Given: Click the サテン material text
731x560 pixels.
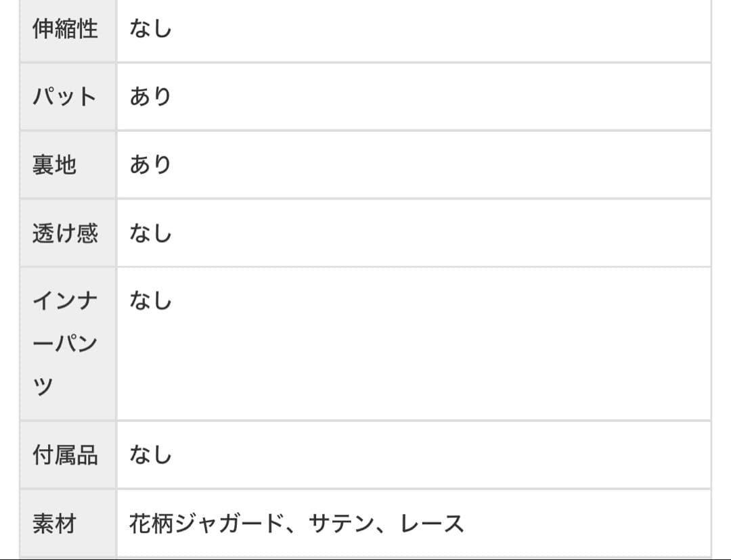Looking at the screenshot, I should pyautogui.click(x=342, y=524).
